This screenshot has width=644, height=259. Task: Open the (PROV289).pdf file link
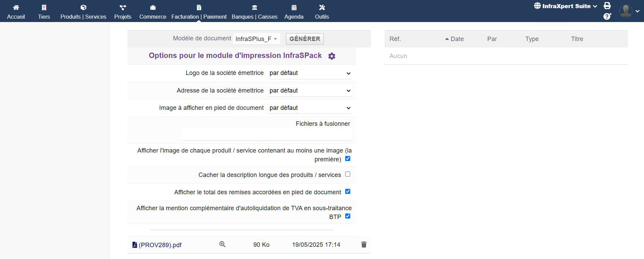[x=160, y=245]
